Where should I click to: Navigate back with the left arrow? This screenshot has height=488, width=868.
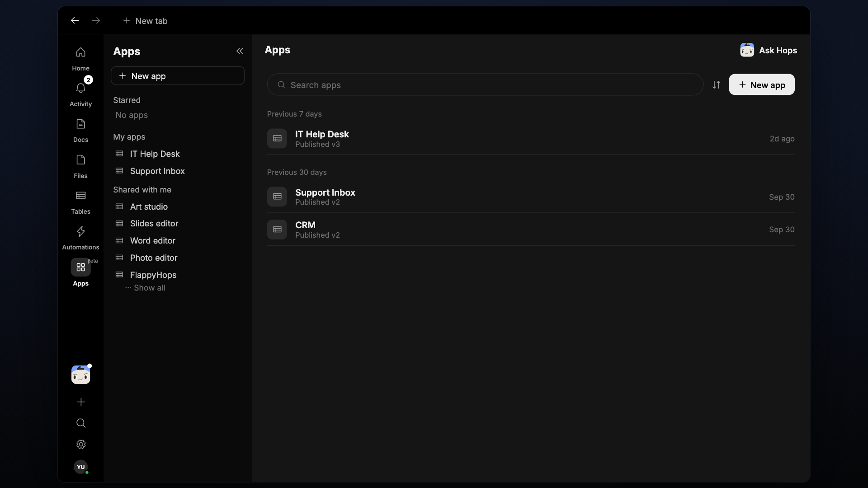pyautogui.click(x=75, y=20)
